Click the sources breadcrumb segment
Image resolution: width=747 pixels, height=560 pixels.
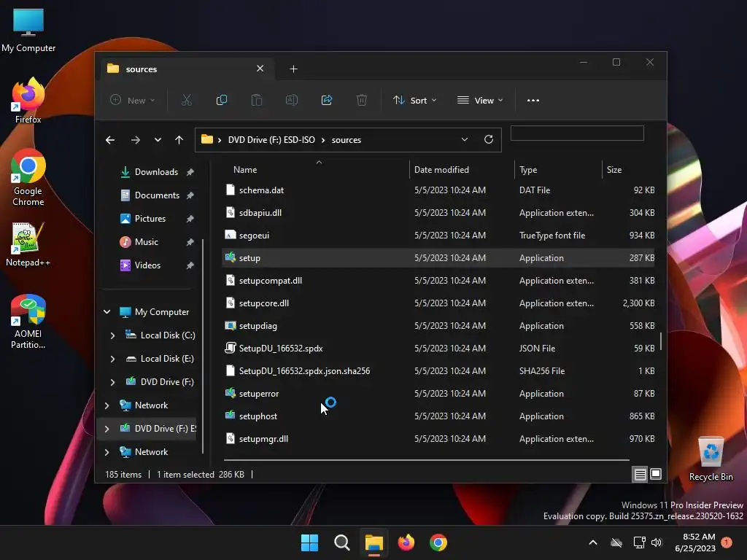coord(347,140)
